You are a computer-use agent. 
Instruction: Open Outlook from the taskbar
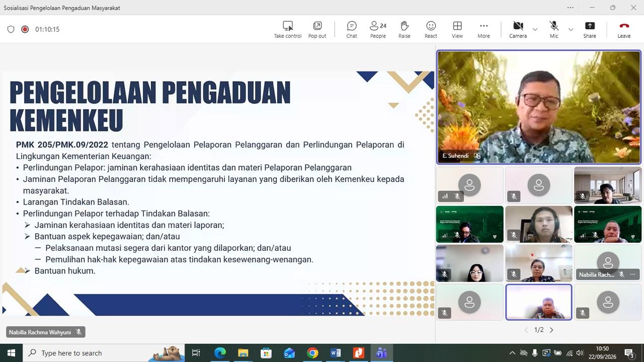click(x=289, y=353)
